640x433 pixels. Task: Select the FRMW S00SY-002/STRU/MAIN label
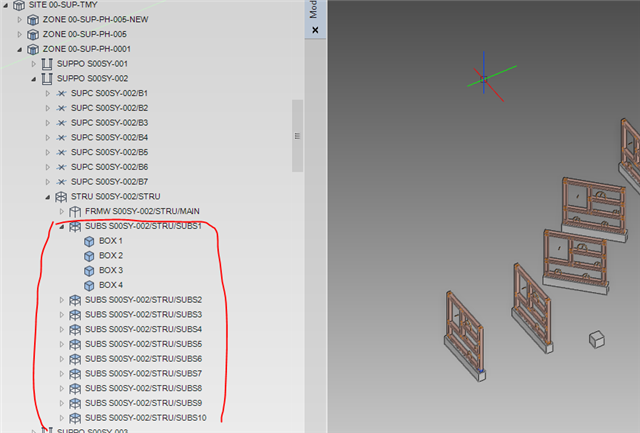(142, 211)
